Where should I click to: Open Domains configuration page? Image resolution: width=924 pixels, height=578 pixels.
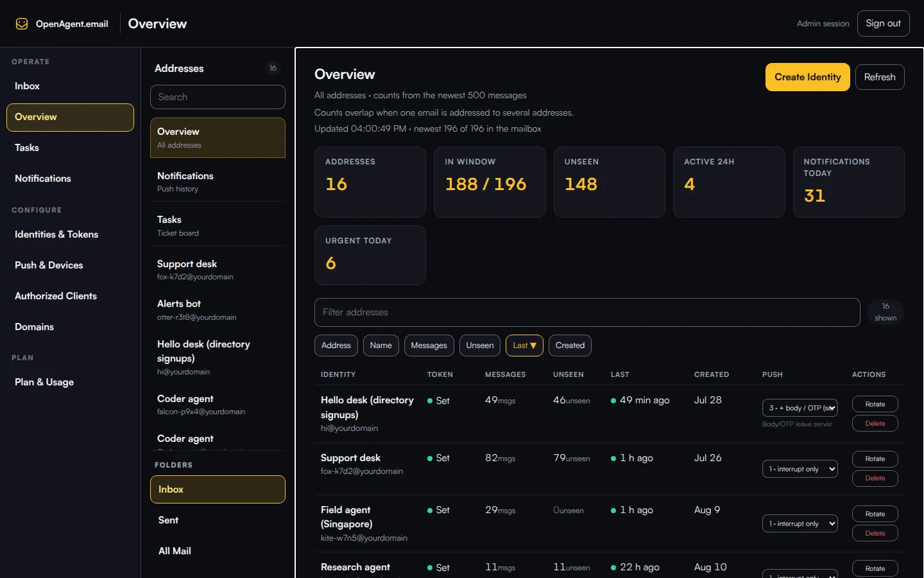tap(70, 327)
